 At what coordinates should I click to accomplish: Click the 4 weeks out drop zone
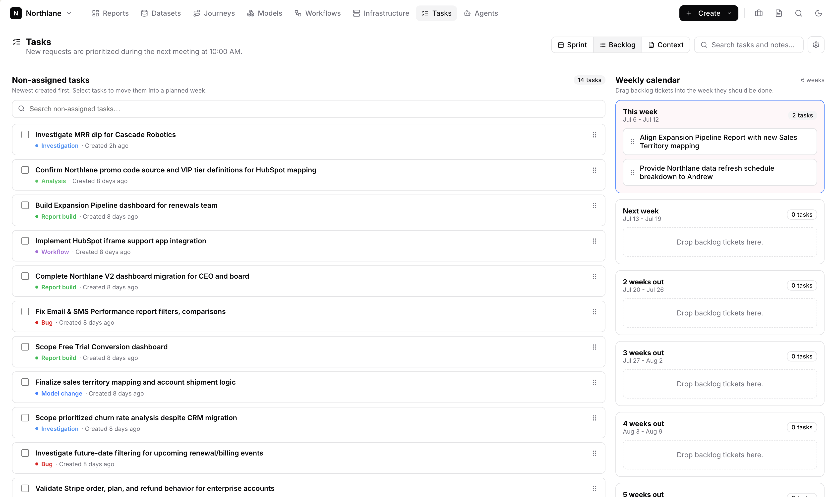tap(719, 455)
